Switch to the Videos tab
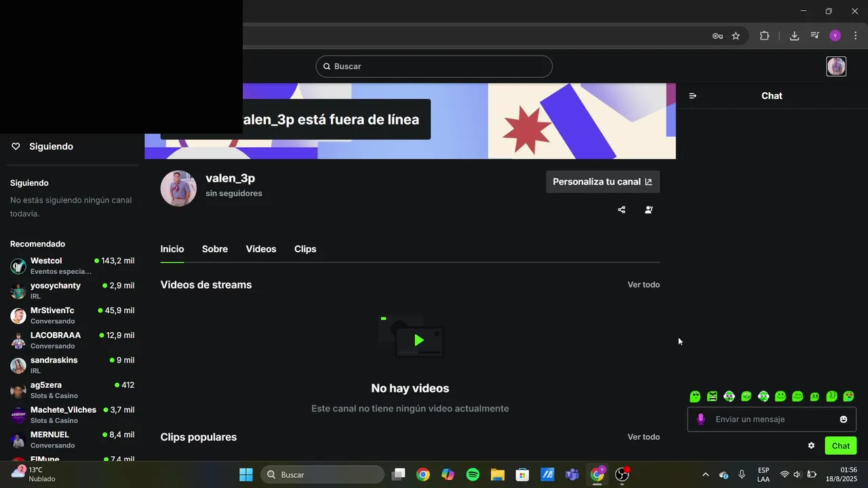This screenshot has width=868, height=488. click(261, 249)
